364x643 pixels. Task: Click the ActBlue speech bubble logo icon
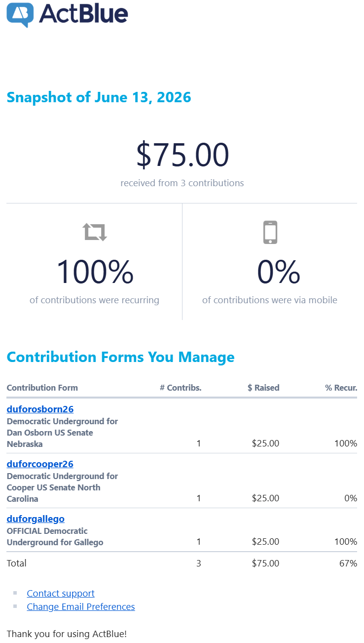20,14
